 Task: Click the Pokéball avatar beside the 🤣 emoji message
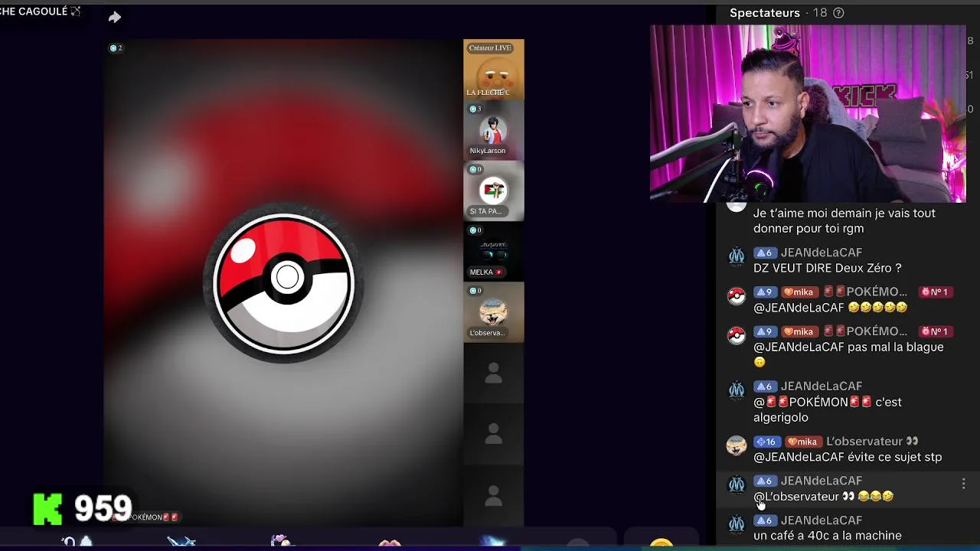point(736,296)
